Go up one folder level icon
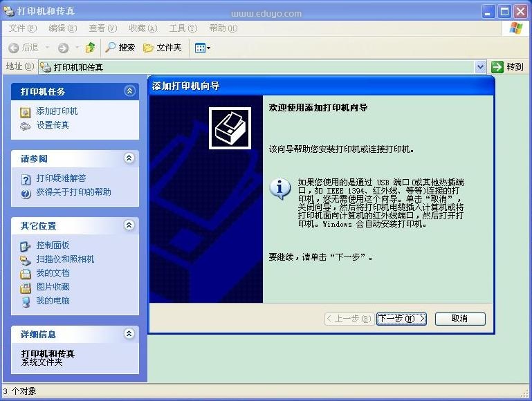 90,48
